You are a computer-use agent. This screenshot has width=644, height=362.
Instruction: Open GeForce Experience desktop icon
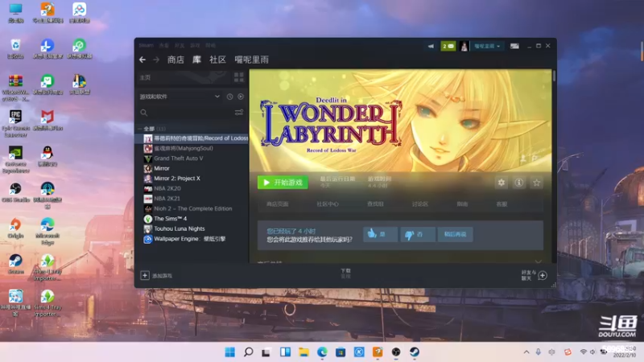(15, 159)
